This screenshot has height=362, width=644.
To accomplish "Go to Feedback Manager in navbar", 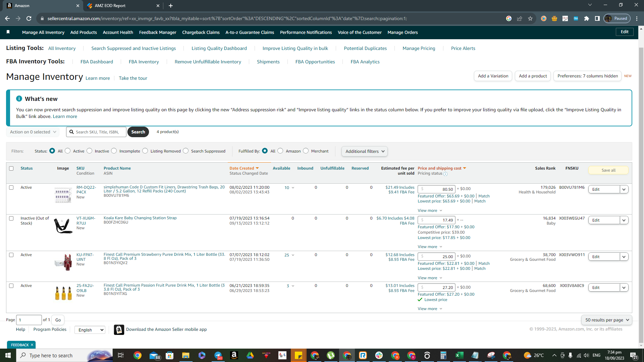I will tap(158, 32).
